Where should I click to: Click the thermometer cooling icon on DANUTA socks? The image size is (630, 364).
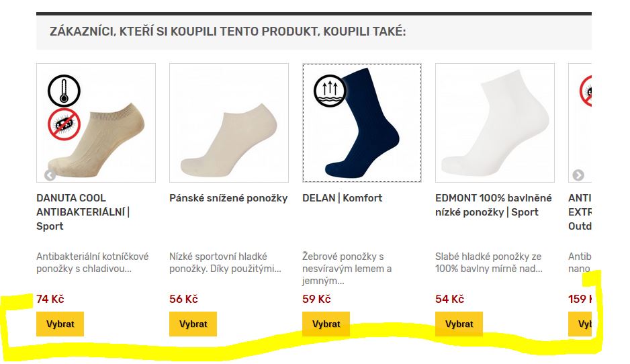click(x=63, y=89)
